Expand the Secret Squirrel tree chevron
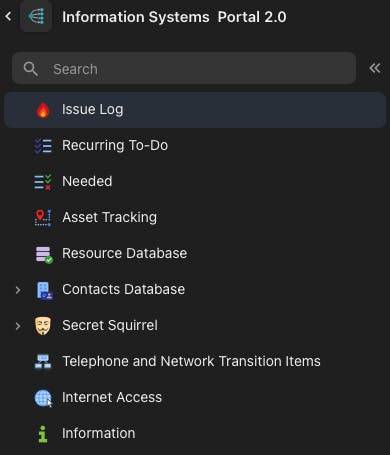Viewport: 390px width, 455px height. [18, 326]
